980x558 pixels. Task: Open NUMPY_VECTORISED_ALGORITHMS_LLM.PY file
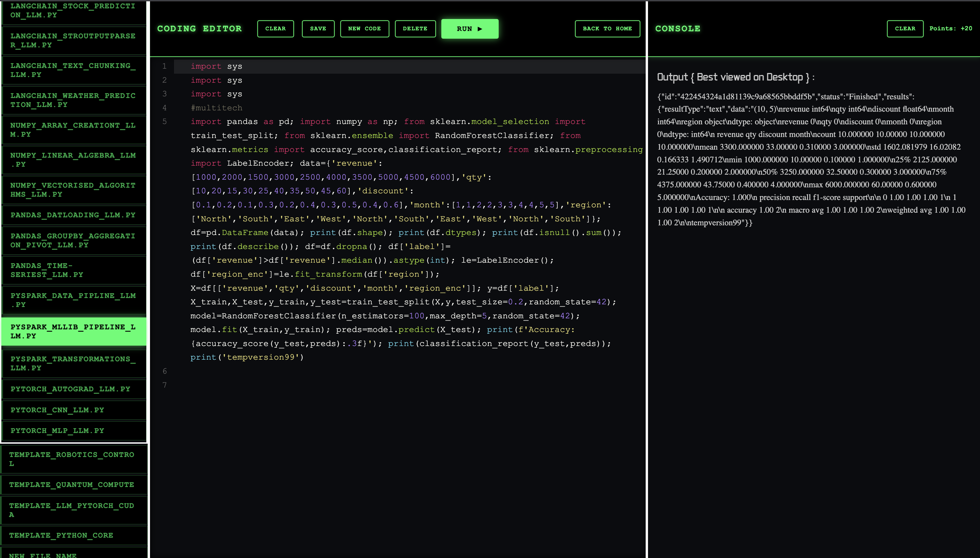pos(74,190)
